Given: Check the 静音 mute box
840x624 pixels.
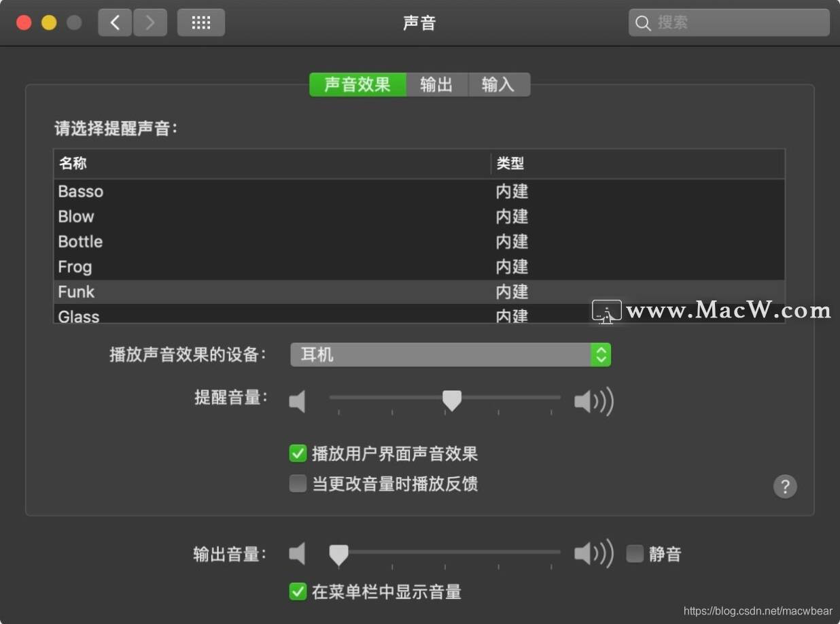Looking at the screenshot, I should coord(635,553).
